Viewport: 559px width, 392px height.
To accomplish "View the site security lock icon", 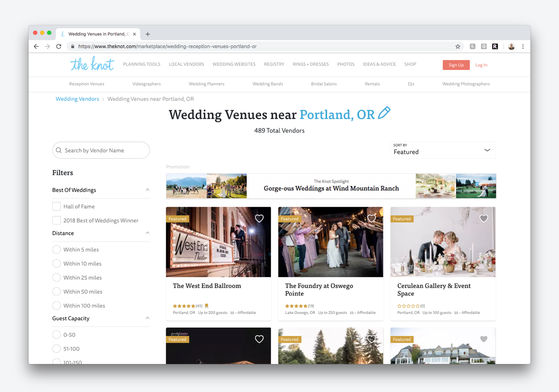I will (73, 47).
